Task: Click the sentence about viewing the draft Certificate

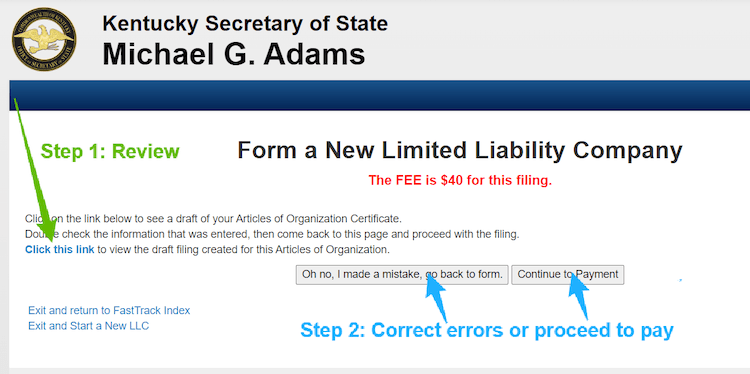Action: tap(213, 219)
